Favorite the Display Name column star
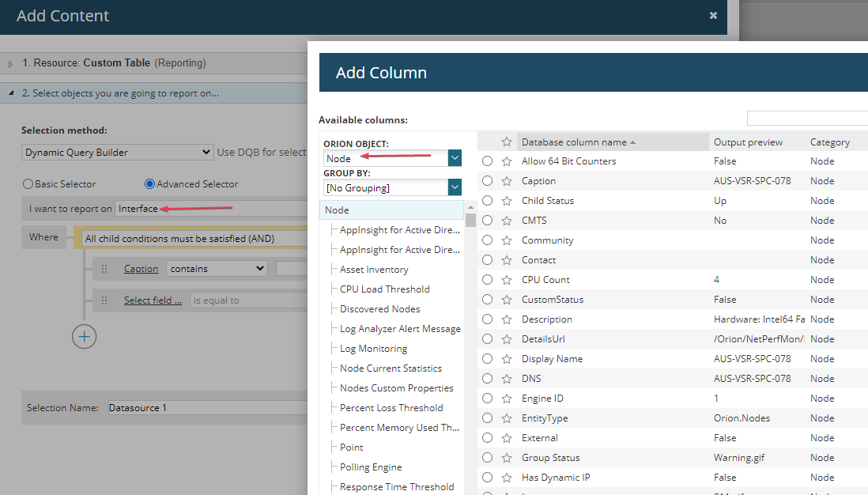868x495 pixels. pyautogui.click(x=507, y=359)
